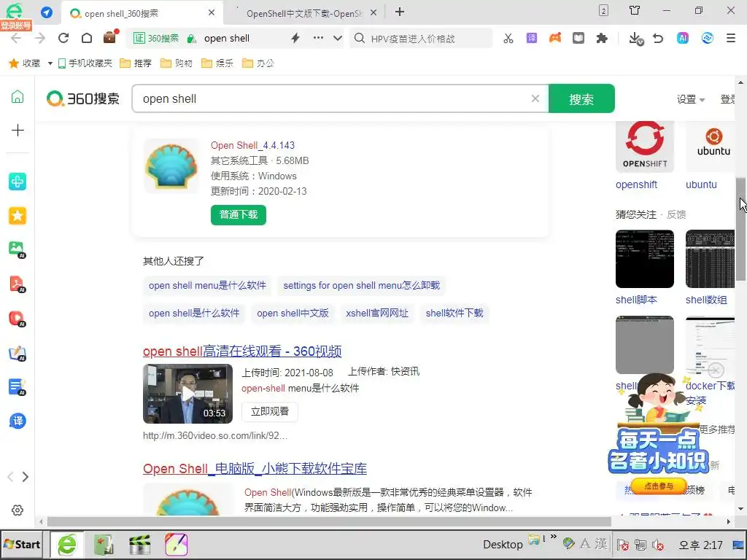Expand the 收藏 dropdown arrow
The image size is (747, 560).
coord(50,63)
